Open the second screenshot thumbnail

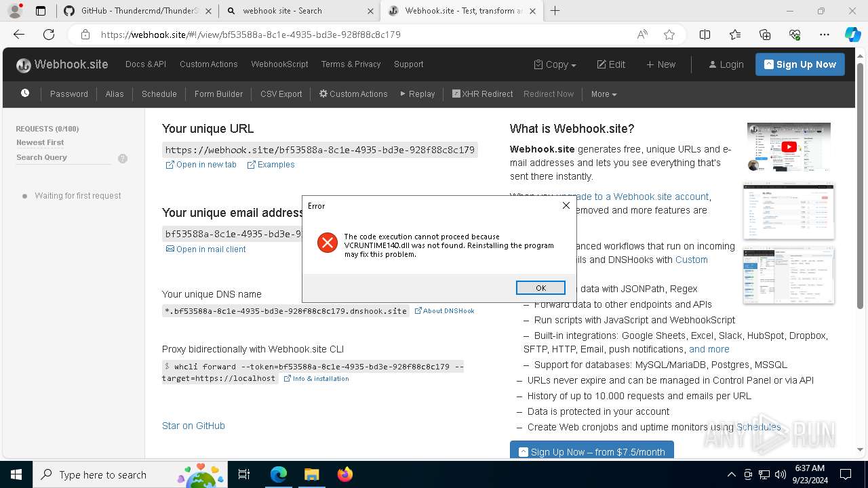click(x=789, y=211)
